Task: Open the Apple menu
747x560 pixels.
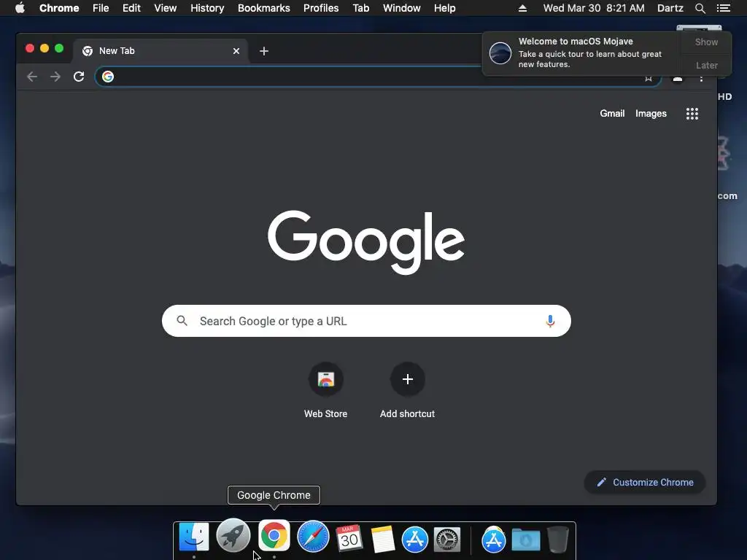Action: pos(20,8)
